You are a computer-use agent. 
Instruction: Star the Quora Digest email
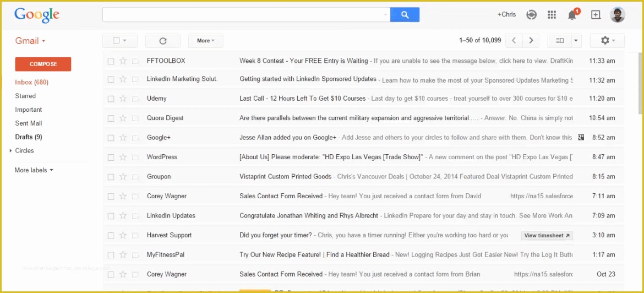click(123, 118)
